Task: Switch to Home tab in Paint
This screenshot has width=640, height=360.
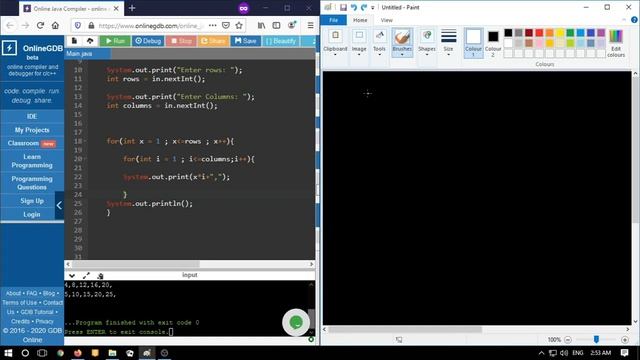Action: coord(360,20)
